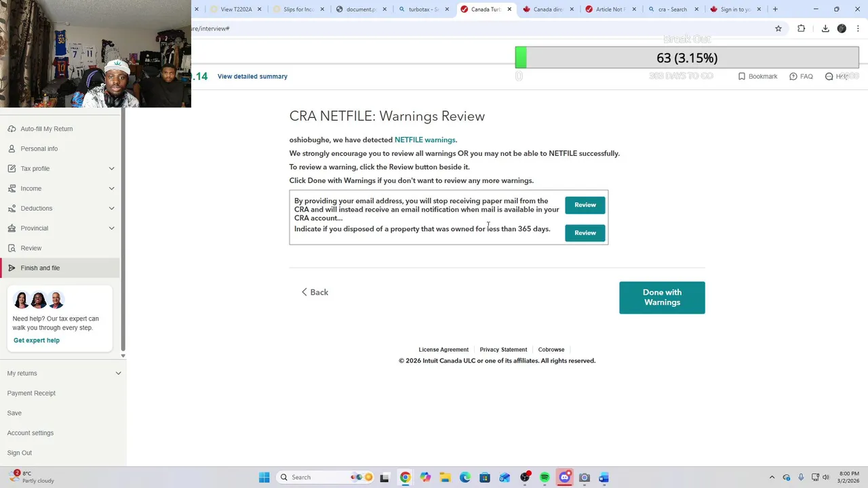Screen dimensions: 868x488
Task: Show hidden system tray icons
Action: coord(772,477)
